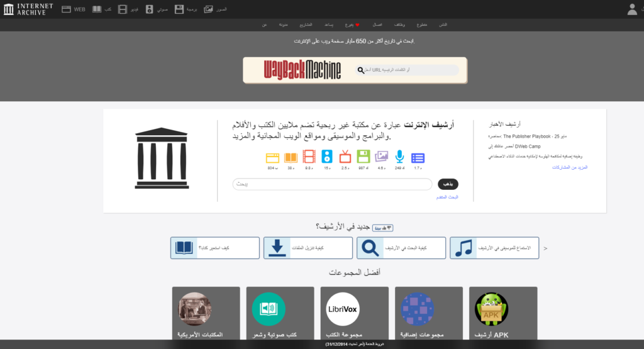Select the orange texts book icon (38)

pos(291,158)
